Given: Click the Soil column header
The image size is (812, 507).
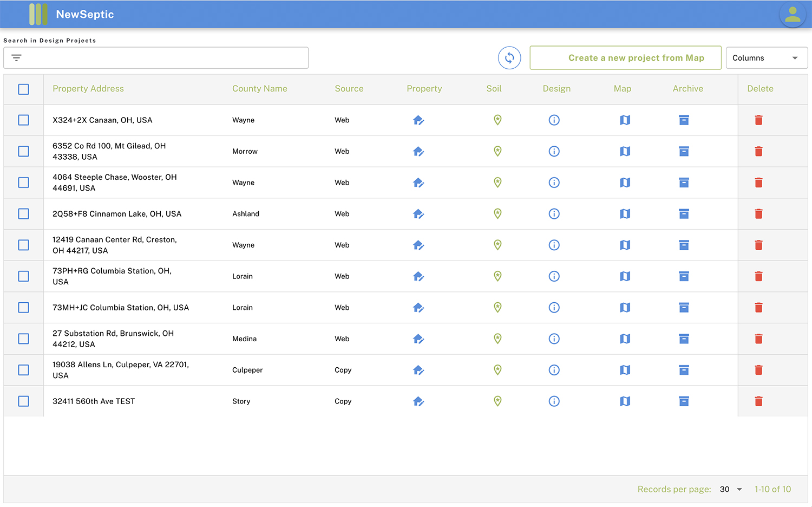Looking at the screenshot, I should [494, 89].
